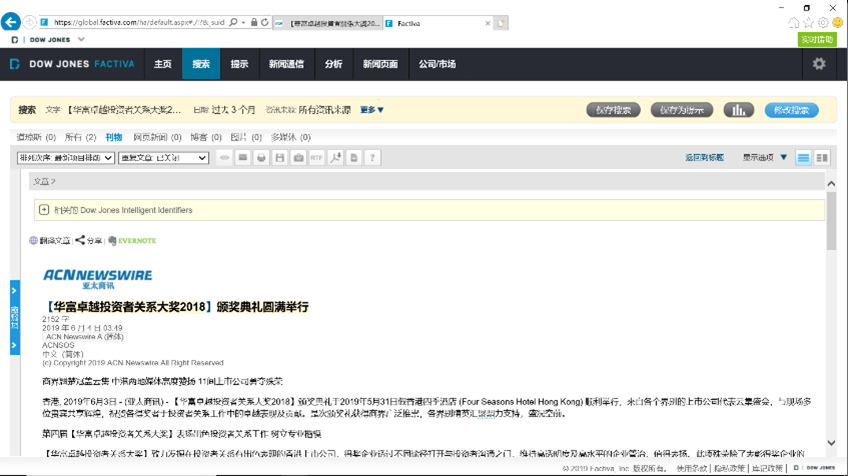Click the view article eye icon
848x476 pixels.
224,157
